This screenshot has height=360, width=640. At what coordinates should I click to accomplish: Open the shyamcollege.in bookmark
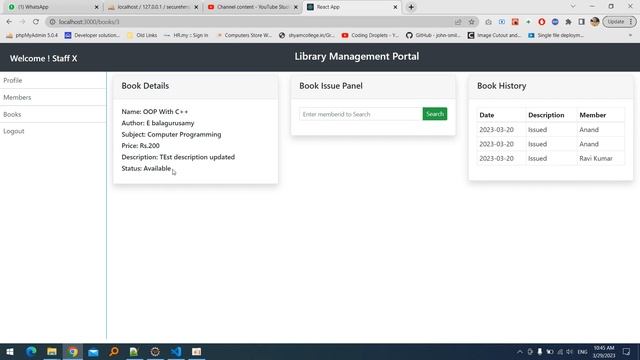pyautogui.click(x=307, y=36)
